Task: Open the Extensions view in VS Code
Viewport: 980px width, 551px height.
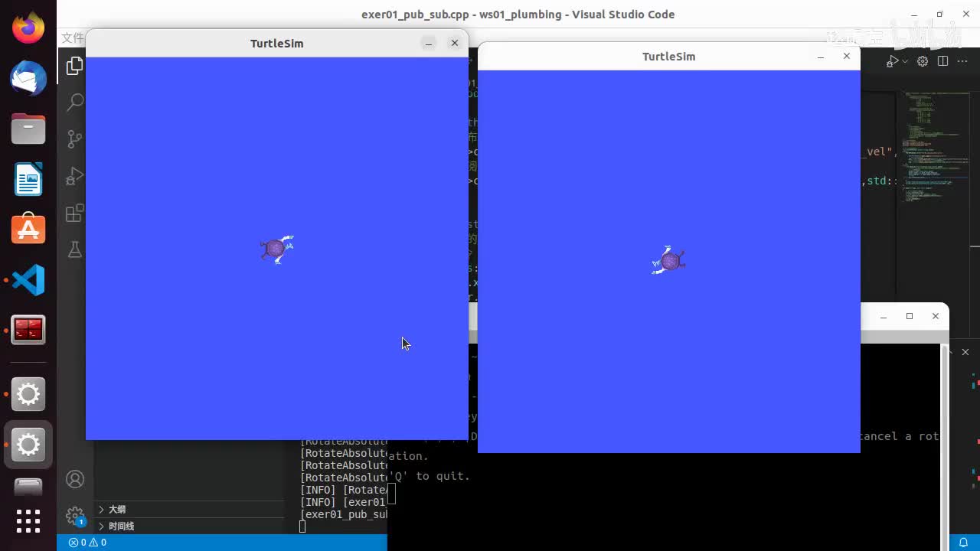Action: tap(74, 213)
